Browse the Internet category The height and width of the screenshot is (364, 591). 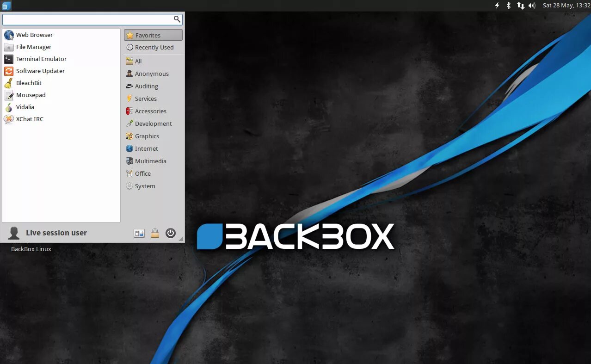pyautogui.click(x=153, y=148)
